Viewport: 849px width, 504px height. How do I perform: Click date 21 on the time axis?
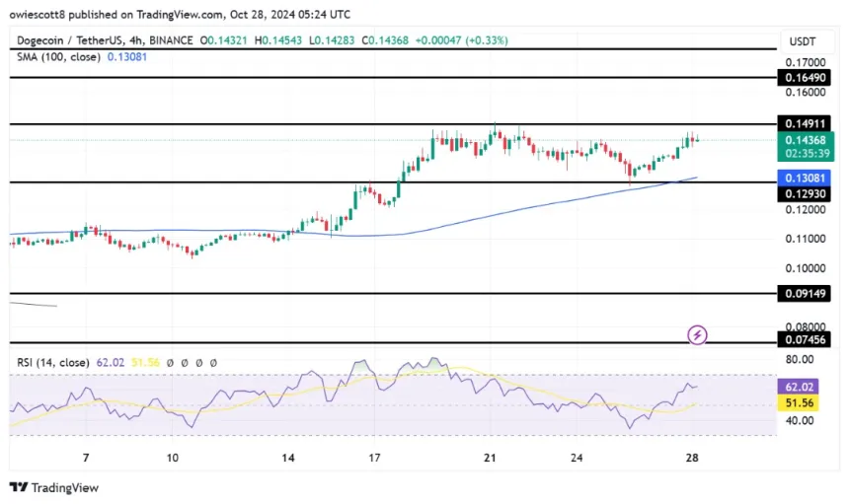tap(489, 459)
